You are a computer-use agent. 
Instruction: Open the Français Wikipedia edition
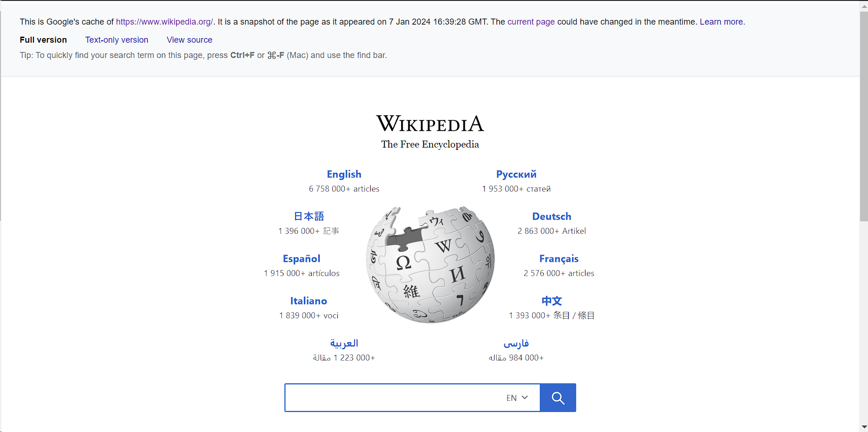pyautogui.click(x=559, y=258)
